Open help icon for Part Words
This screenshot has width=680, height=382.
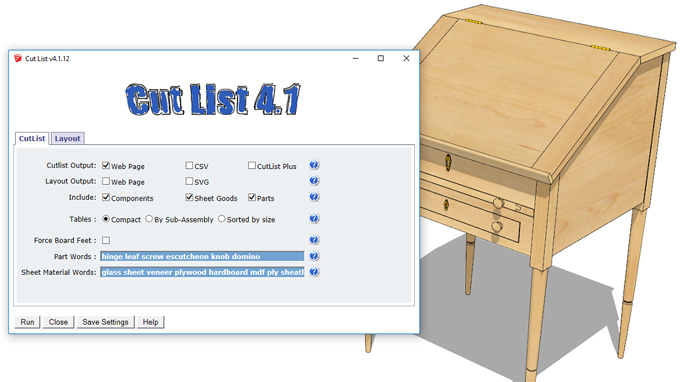click(x=314, y=256)
